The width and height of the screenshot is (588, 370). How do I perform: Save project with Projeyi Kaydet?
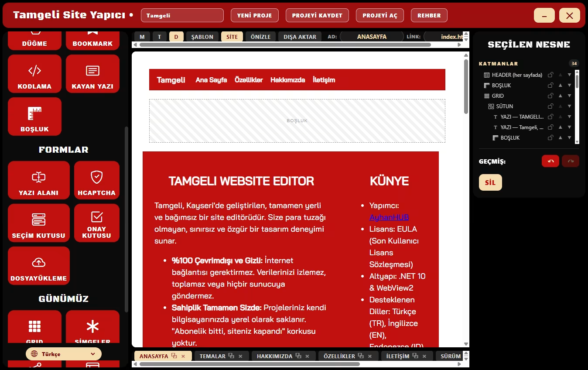pyautogui.click(x=317, y=15)
